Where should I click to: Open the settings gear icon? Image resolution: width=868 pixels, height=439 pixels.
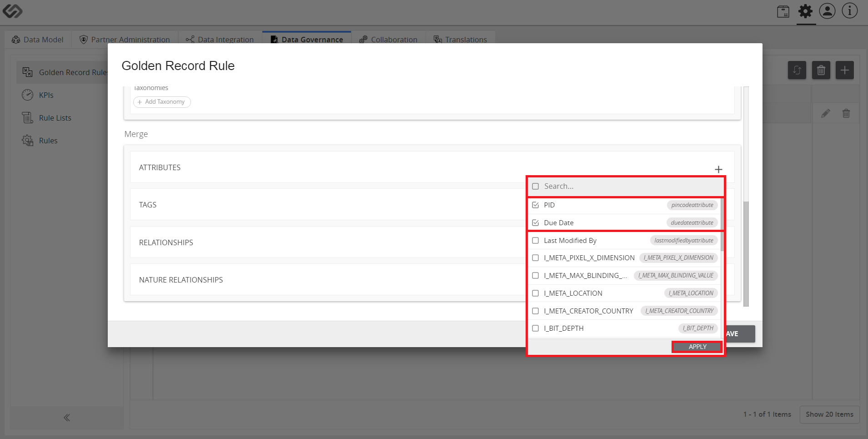(x=805, y=11)
